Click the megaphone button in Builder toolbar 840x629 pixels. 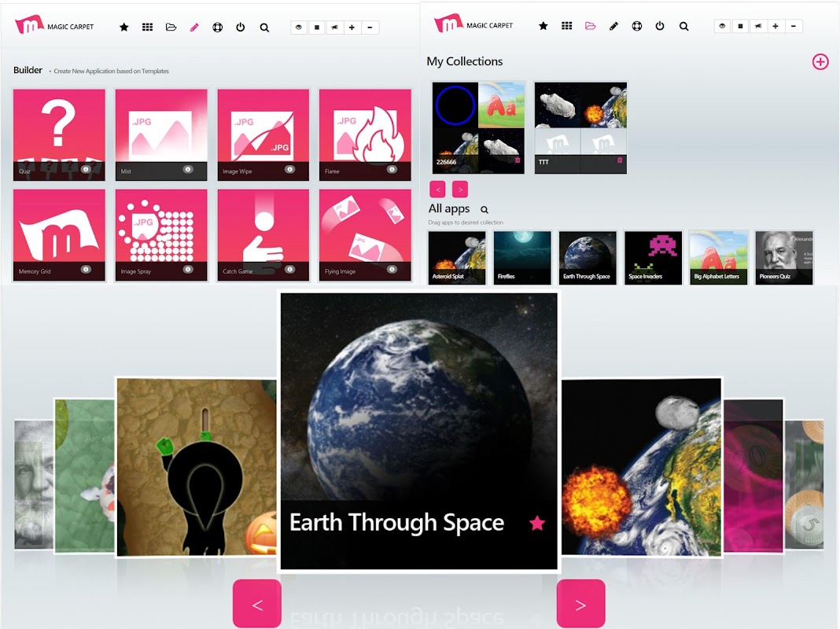point(334,28)
